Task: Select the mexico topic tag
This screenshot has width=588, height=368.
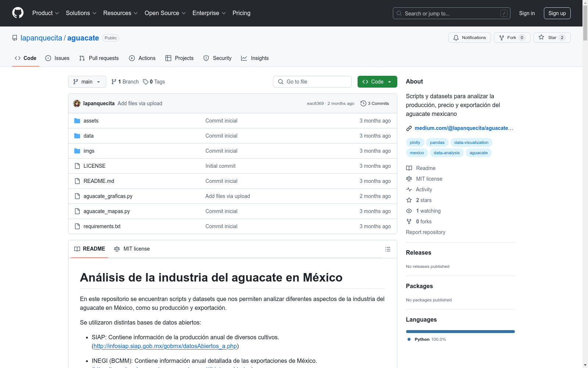Action: pyautogui.click(x=417, y=153)
